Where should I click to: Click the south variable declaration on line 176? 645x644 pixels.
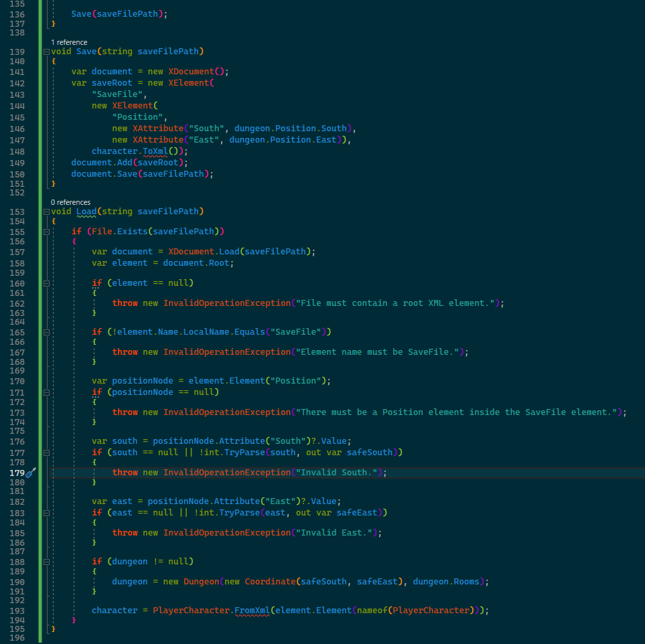pyautogui.click(x=125, y=441)
